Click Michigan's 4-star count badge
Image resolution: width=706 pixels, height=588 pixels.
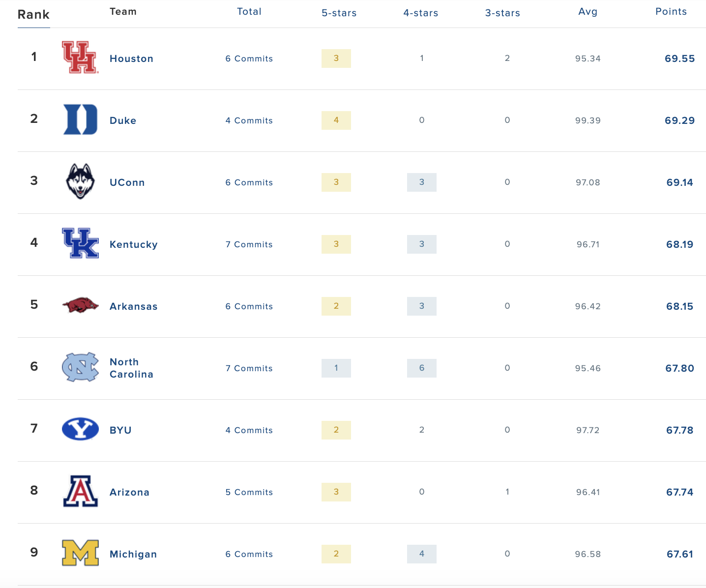coord(421,554)
